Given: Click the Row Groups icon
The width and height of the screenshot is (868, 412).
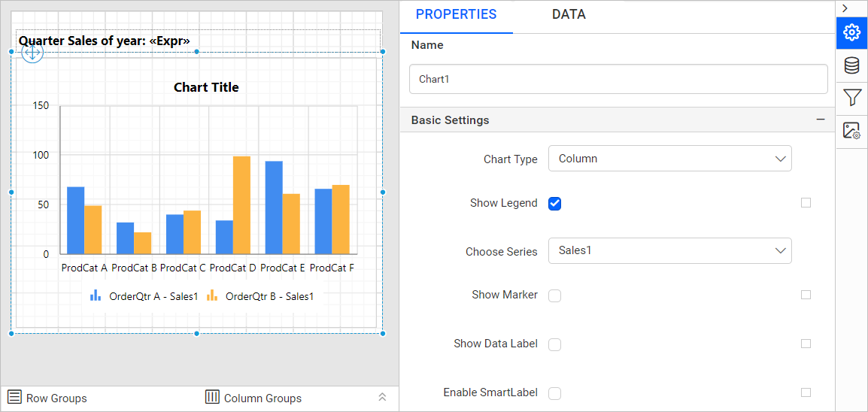Looking at the screenshot, I should coord(15,397).
